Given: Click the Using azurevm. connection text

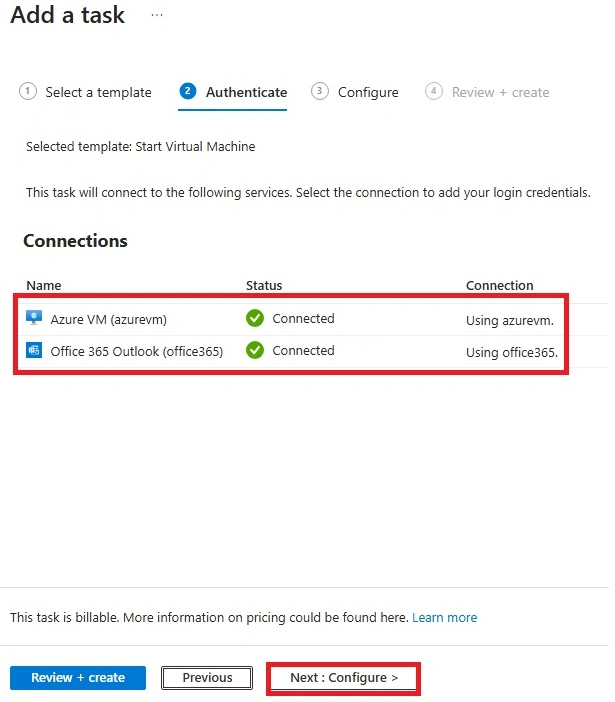Looking at the screenshot, I should click(x=510, y=321).
